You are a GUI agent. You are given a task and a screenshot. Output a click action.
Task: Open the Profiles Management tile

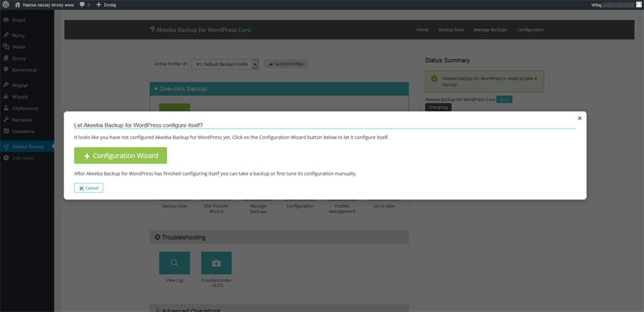[341, 209]
